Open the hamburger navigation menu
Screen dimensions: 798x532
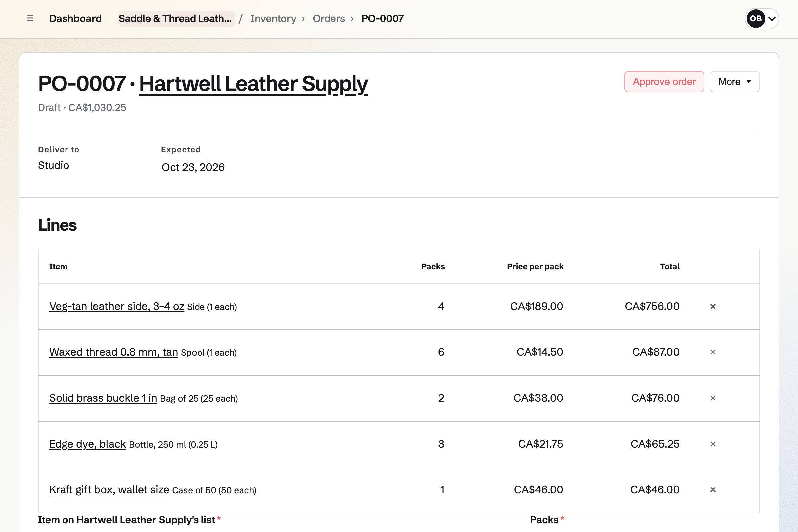click(30, 18)
